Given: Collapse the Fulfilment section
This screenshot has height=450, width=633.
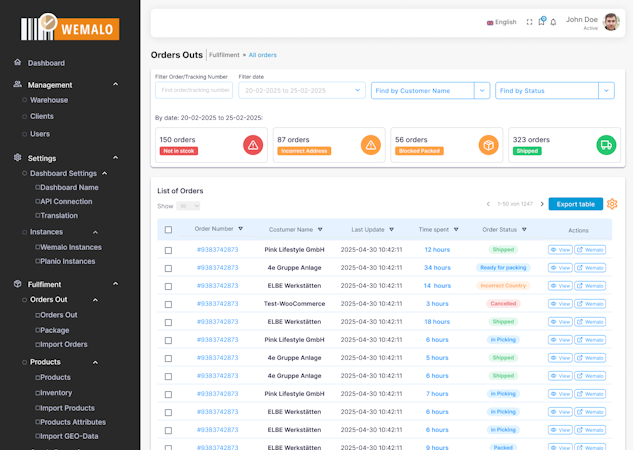Looking at the screenshot, I should point(115,284).
